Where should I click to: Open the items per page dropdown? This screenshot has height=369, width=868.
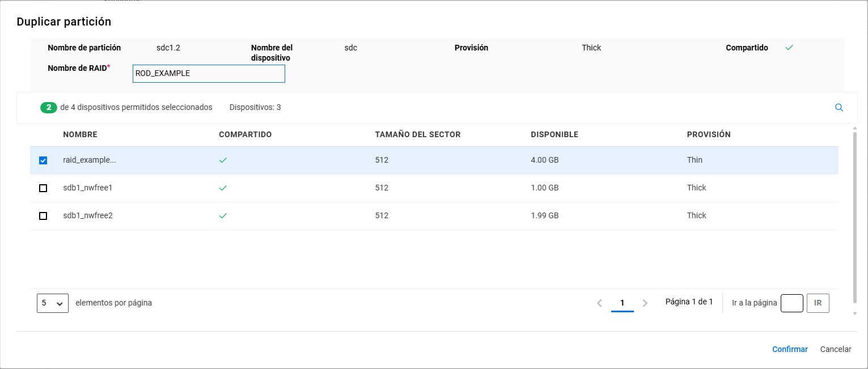pos(52,303)
